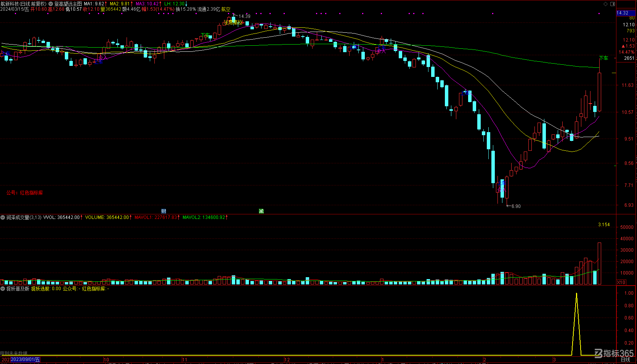The width and height of the screenshot is (637, 364).
Task: Click the green 下车 signal near latest candle
Action: click(x=604, y=58)
